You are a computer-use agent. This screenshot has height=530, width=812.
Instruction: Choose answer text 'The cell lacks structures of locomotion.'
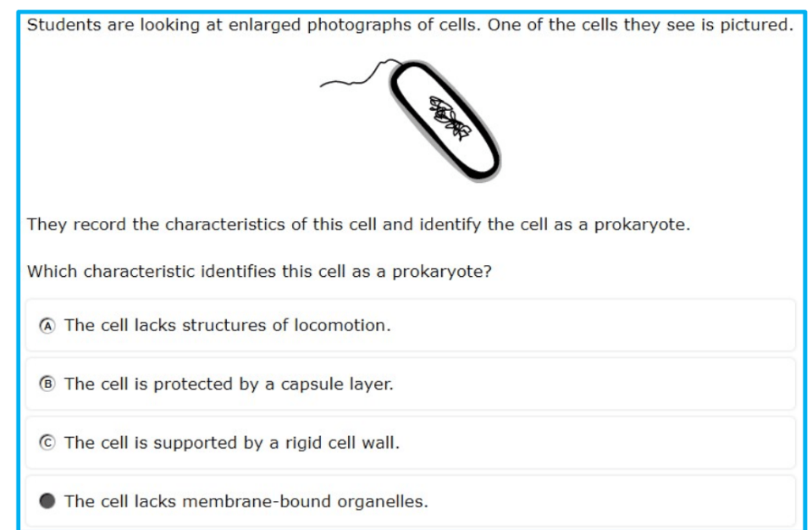(227, 326)
